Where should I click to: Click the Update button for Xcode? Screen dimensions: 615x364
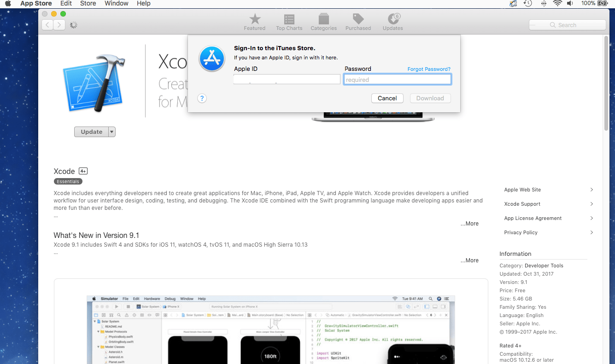92,132
